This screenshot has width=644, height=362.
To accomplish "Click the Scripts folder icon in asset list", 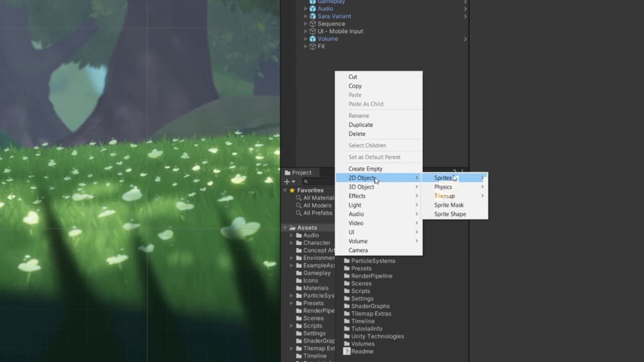I will (x=346, y=291).
